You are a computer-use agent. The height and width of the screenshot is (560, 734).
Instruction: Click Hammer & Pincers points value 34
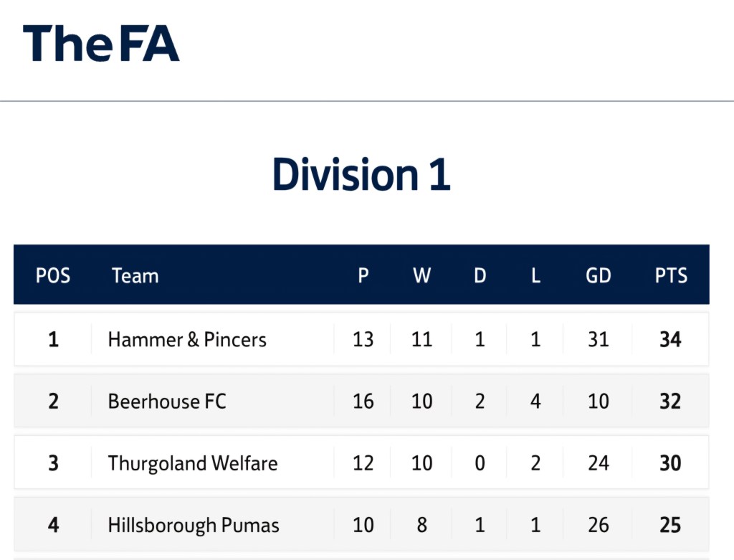pyautogui.click(x=670, y=339)
